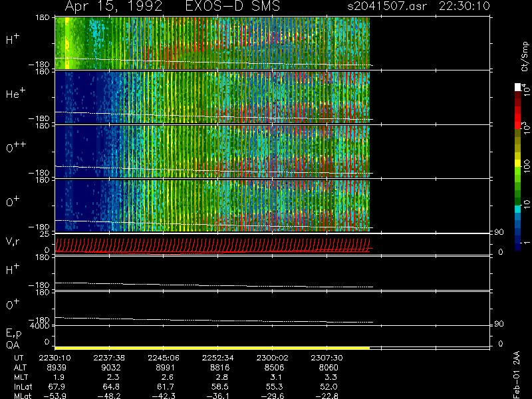Image resolution: width=532 pixels, height=399 pixels.
Task: Select the InLat value "58.5"
Action: click(x=220, y=386)
